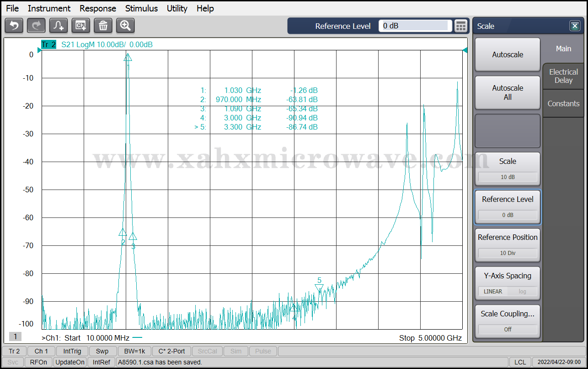The height and width of the screenshot is (369, 588).
Task: Toggle Y-Axis Spacing LINEAR/log
Action: pyautogui.click(x=508, y=283)
